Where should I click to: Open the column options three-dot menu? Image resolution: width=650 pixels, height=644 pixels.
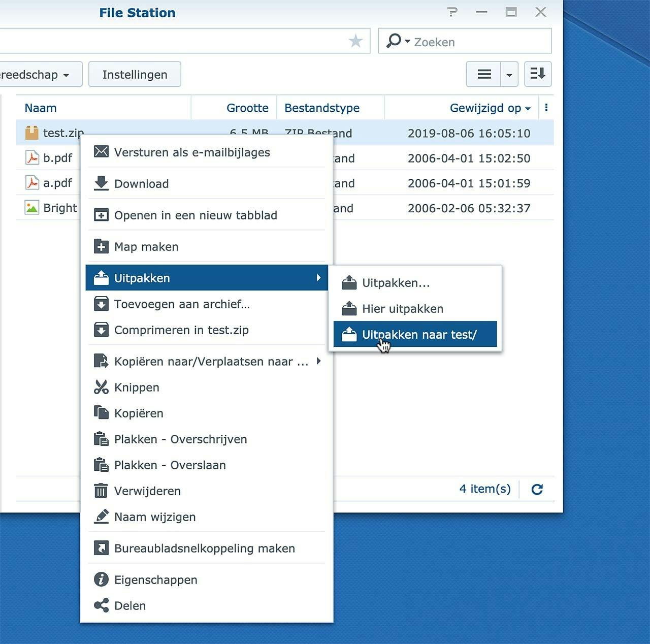pos(546,108)
